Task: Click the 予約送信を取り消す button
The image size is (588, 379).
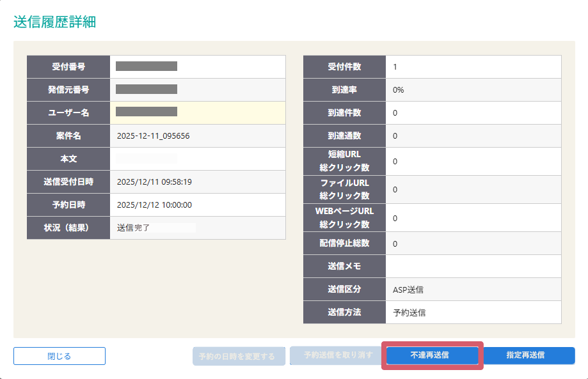Action: click(x=336, y=356)
